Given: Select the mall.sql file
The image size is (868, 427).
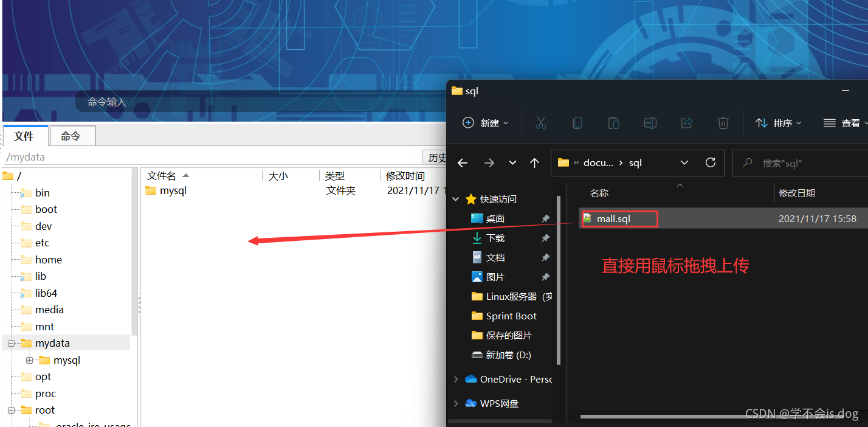Looking at the screenshot, I should pyautogui.click(x=619, y=218).
